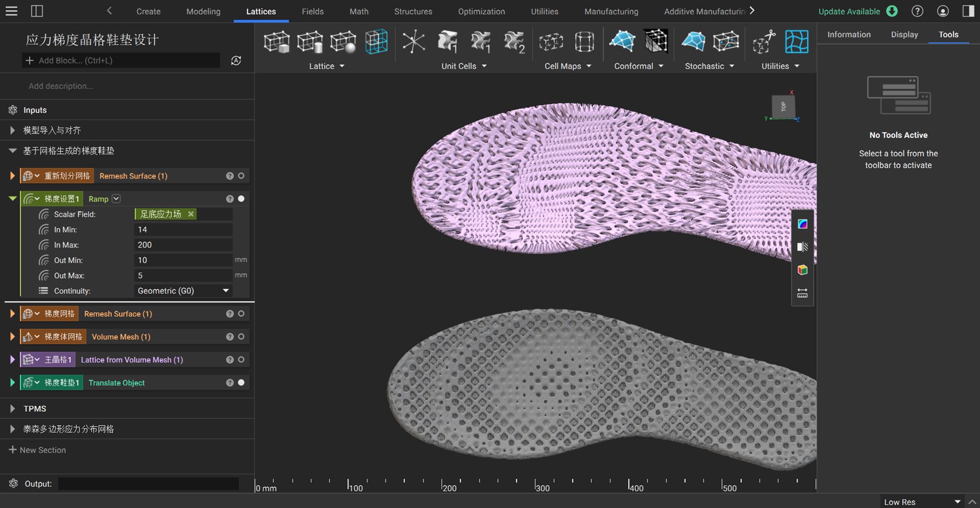The image size is (980, 508).
Task: Click the Add Block input field
Action: point(121,60)
